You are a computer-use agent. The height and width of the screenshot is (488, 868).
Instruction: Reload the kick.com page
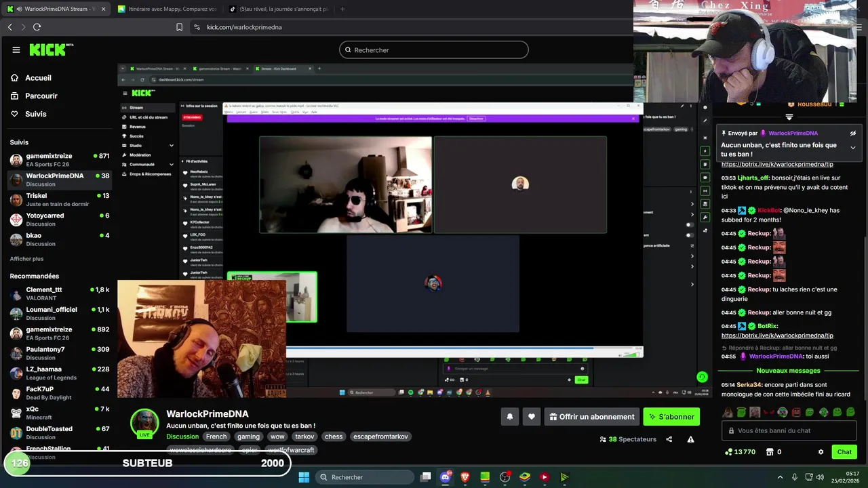point(37,27)
